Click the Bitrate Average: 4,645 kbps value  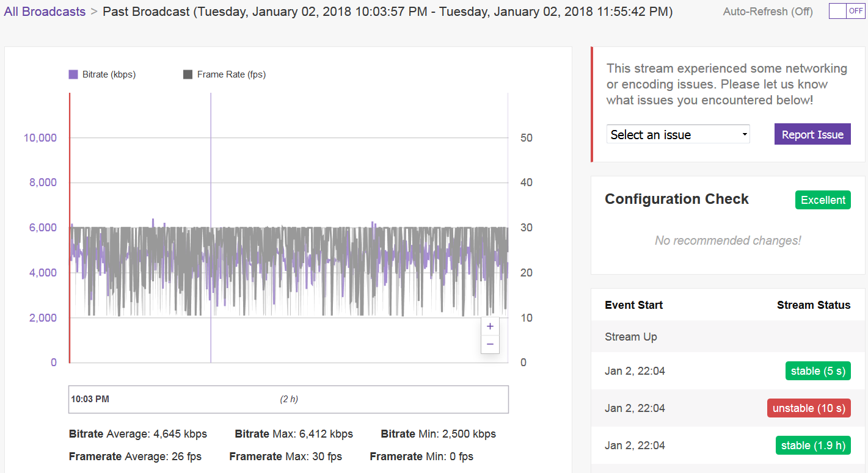click(138, 434)
